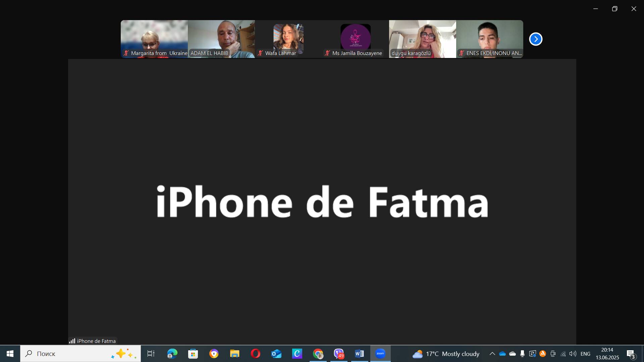Open the orange-purple shield app in taskbar
644x362 pixels.
click(214, 354)
